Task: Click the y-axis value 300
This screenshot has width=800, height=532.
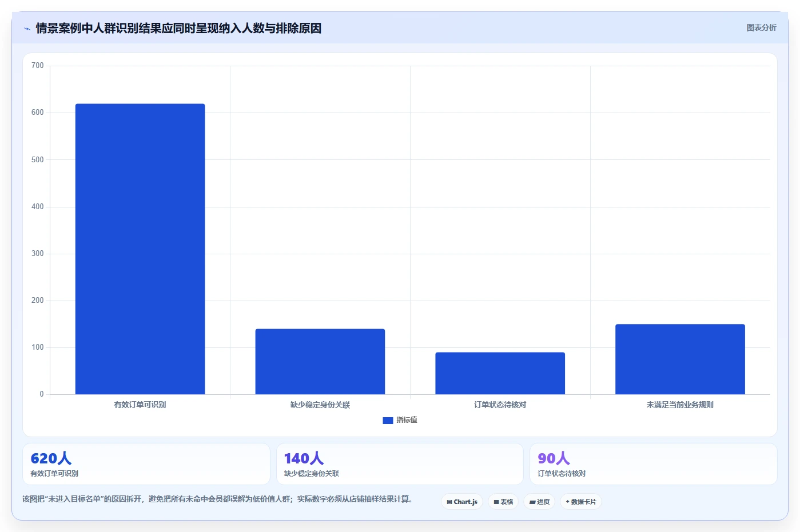Action: click(38, 254)
